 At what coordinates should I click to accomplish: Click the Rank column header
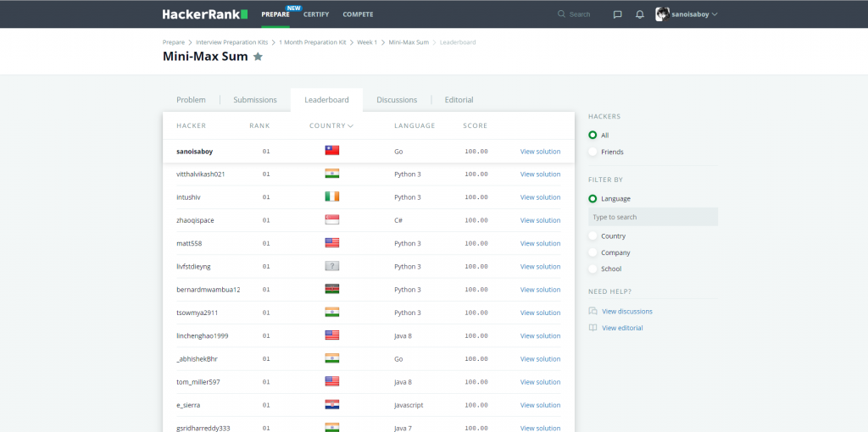pos(259,125)
